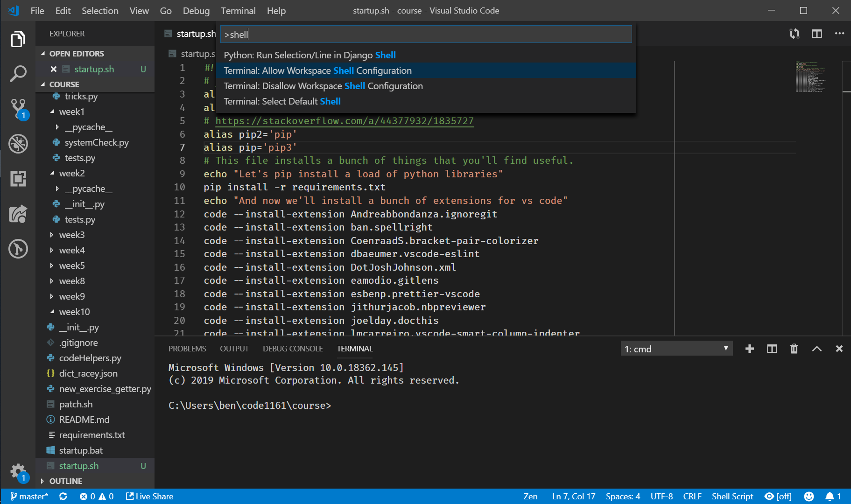Switch to the OUTPUT panel tab

(x=234, y=349)
